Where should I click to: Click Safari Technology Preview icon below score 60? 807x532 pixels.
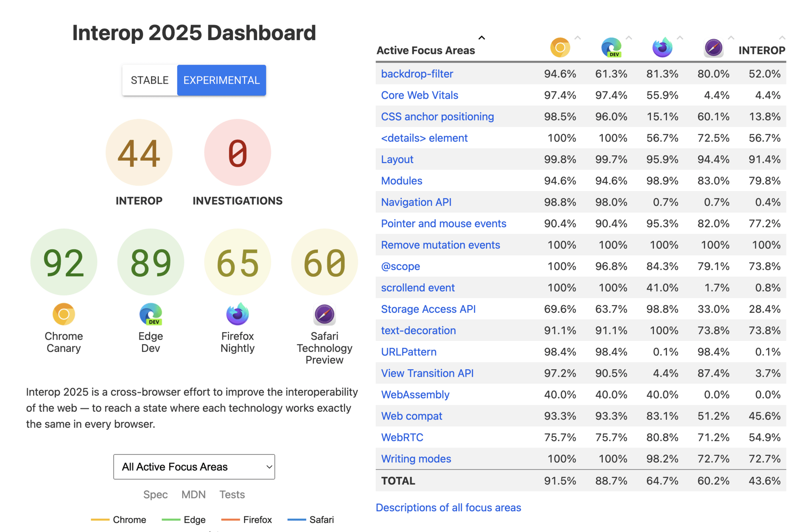coord(324,314)
